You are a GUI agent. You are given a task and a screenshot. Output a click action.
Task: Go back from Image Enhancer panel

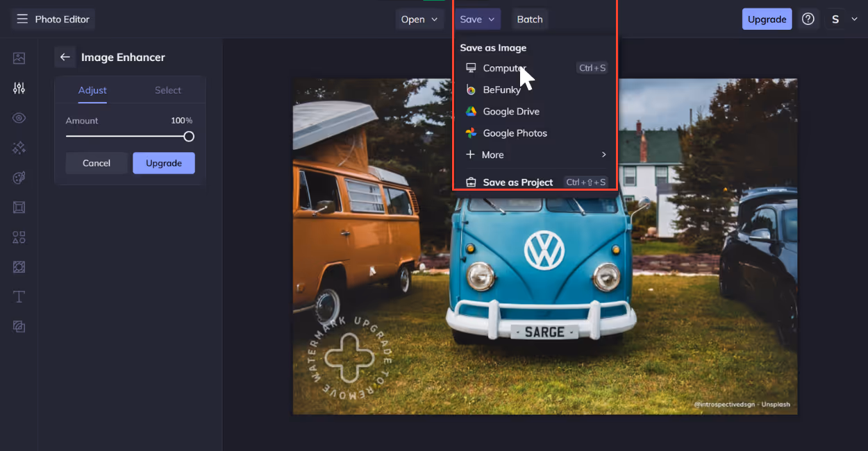[65, 57]
